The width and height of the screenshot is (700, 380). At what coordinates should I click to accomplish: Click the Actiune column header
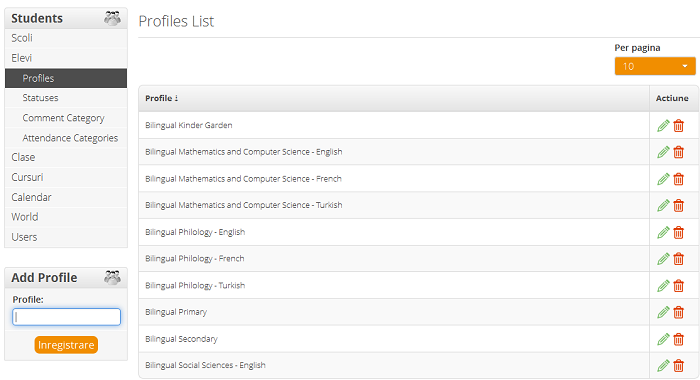click(672, 98)
